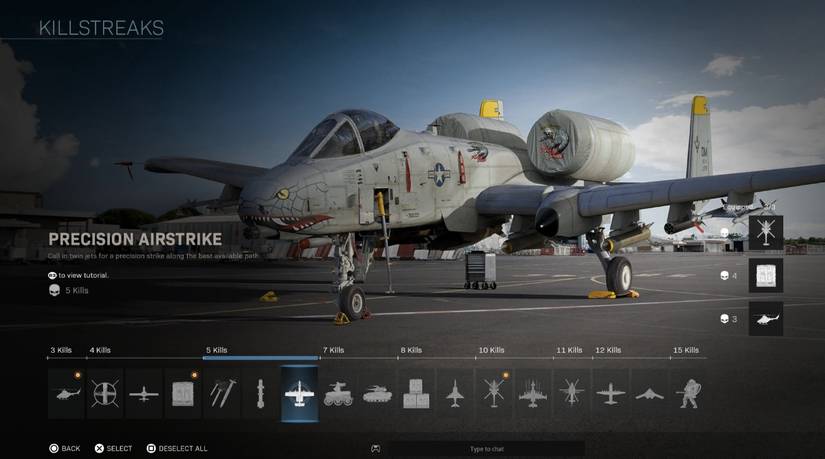The image size is (825, 459).
Task: Click the '12 Kills' timeline label
Action: (x=608, y=350)
